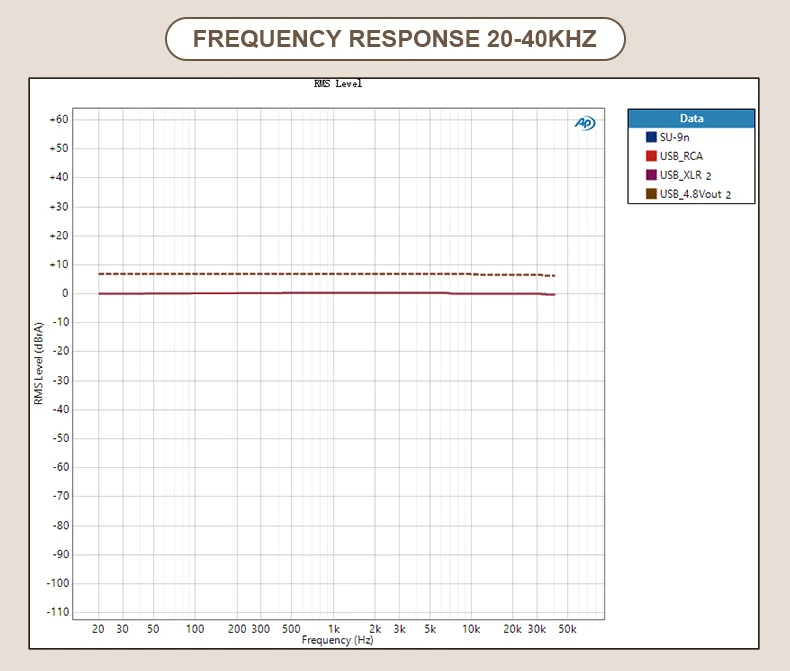
Task: Click the 5k frequency tick label
Action: pos(430,629)
